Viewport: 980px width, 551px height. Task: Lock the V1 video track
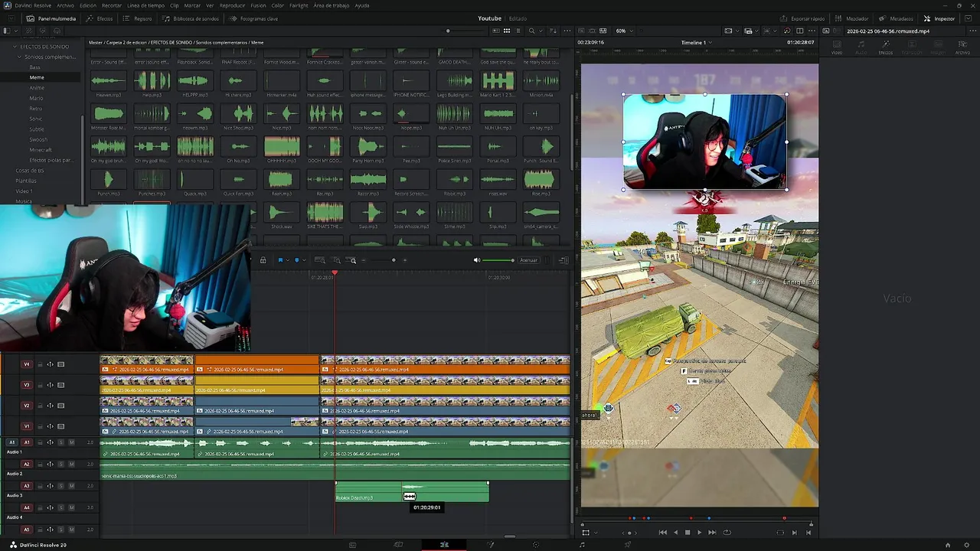[x=40, y=426]
